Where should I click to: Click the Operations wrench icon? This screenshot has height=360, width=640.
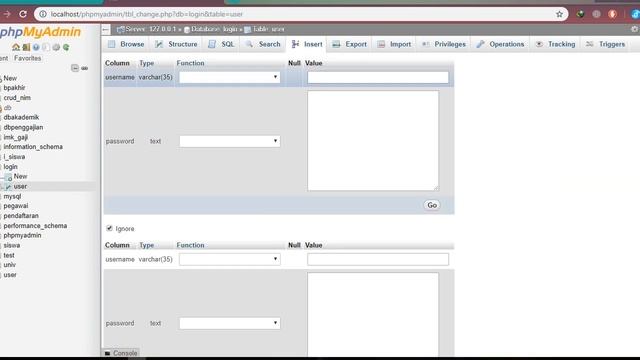480,44
